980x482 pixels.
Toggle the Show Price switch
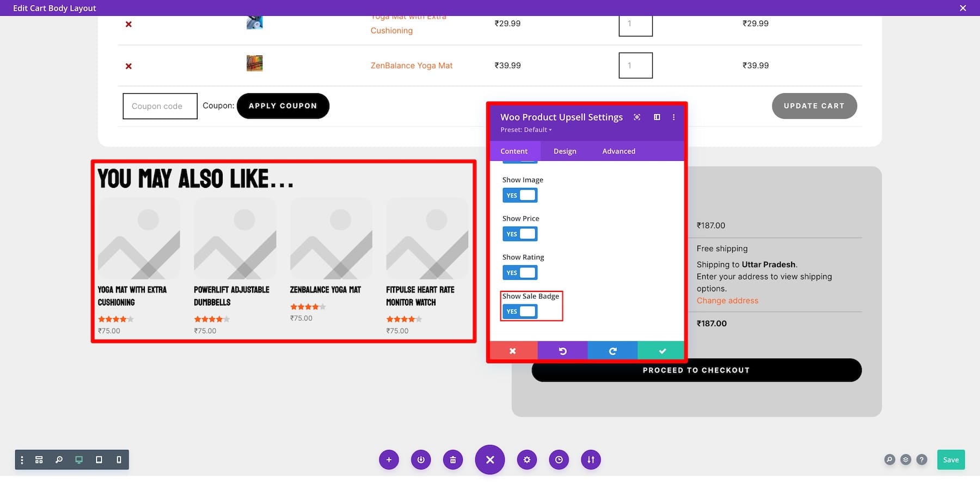[519, 234]
